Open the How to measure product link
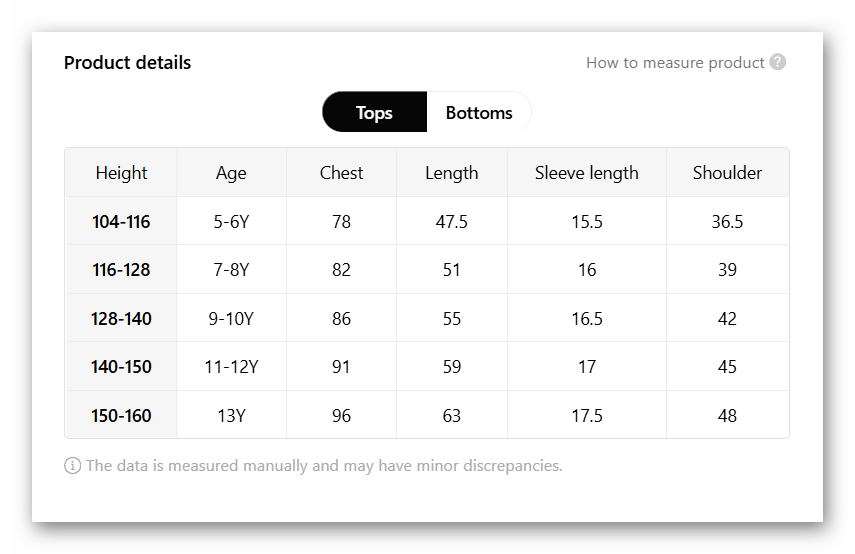Screen dimensions: 855x554 (675, 62)
